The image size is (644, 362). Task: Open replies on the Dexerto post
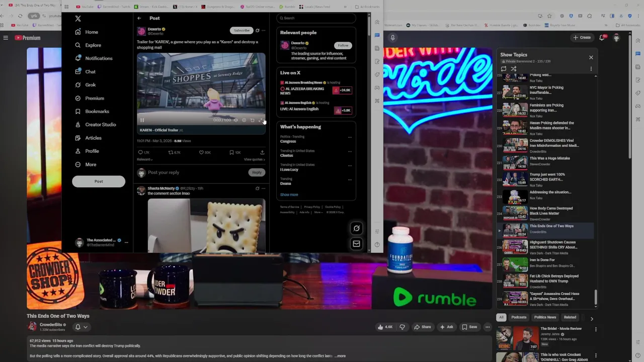(143, 152)
